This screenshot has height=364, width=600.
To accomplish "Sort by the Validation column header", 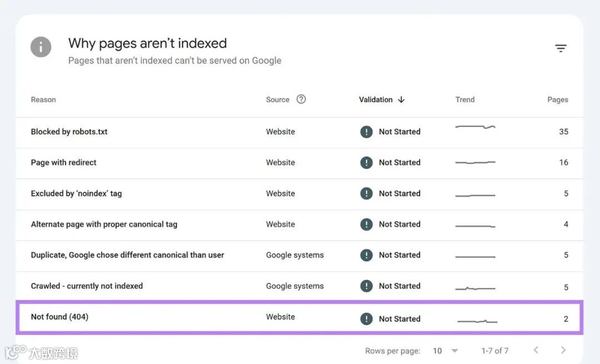I will coord(376,100).
